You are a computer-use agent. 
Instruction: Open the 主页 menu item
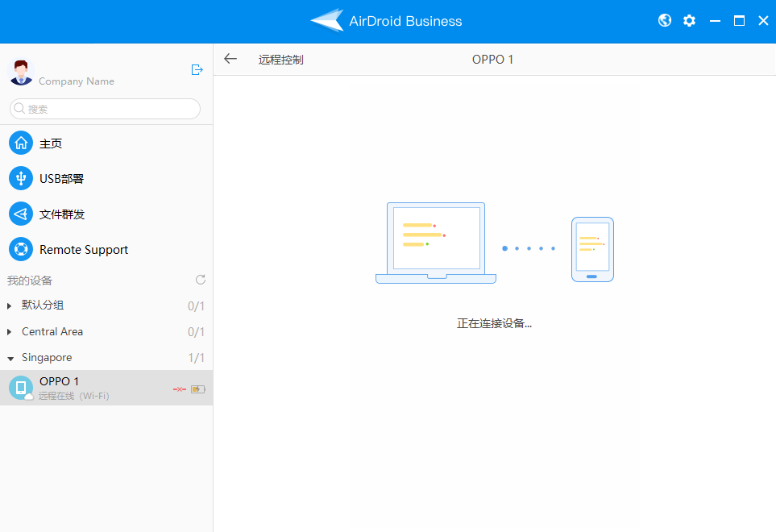tap(106, 143)
